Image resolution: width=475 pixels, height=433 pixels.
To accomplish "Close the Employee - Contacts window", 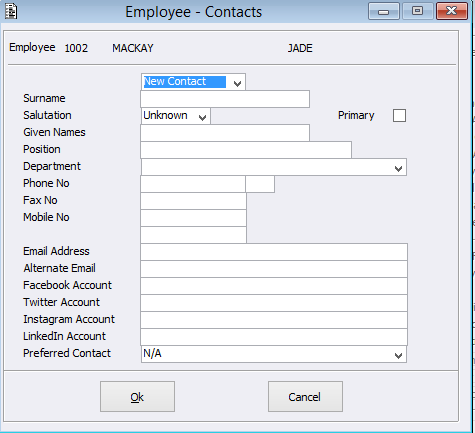I will (x=452, y=11).
